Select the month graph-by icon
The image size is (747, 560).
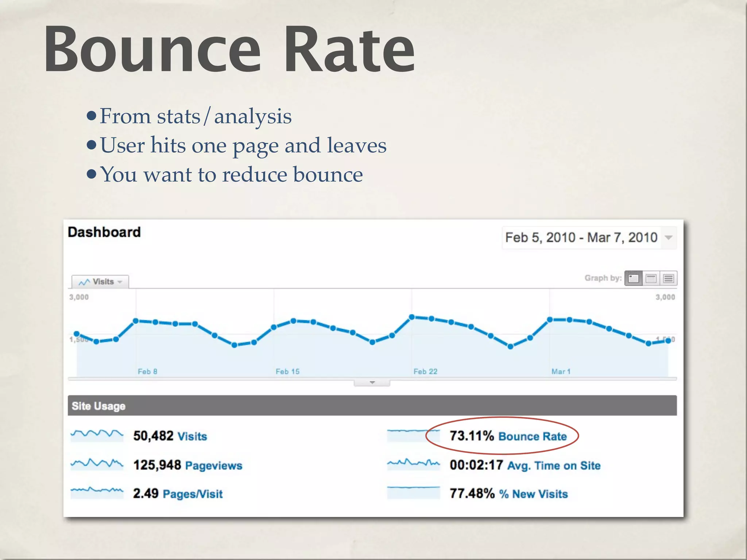[x=668, y=279]
